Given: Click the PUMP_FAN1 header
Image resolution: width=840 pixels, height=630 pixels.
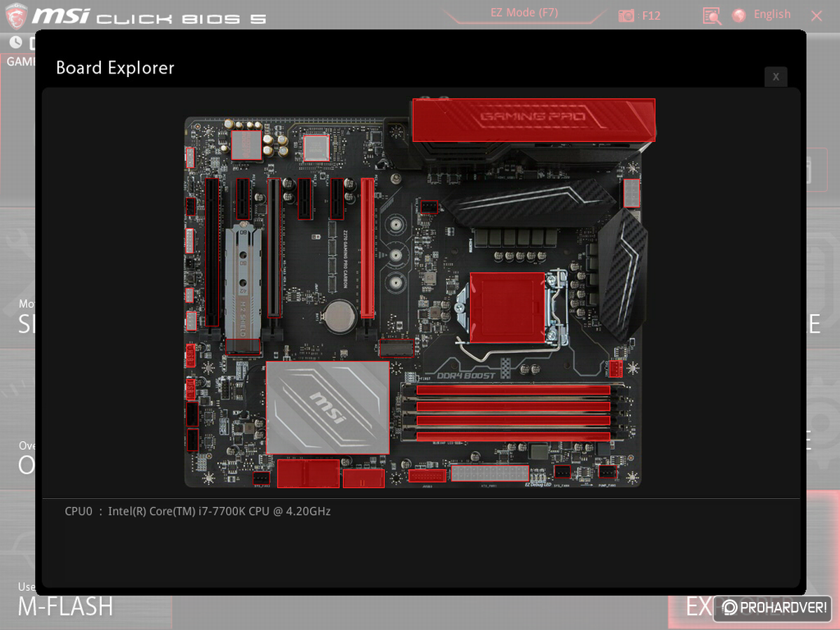Looking at the screenshot, I should point(608,472).
